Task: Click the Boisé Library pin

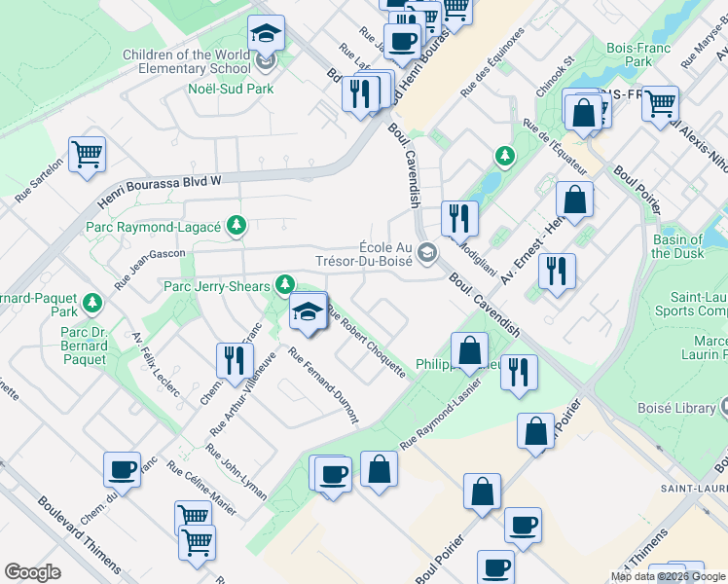Action: pyautogui.click(x=724, y=408)
